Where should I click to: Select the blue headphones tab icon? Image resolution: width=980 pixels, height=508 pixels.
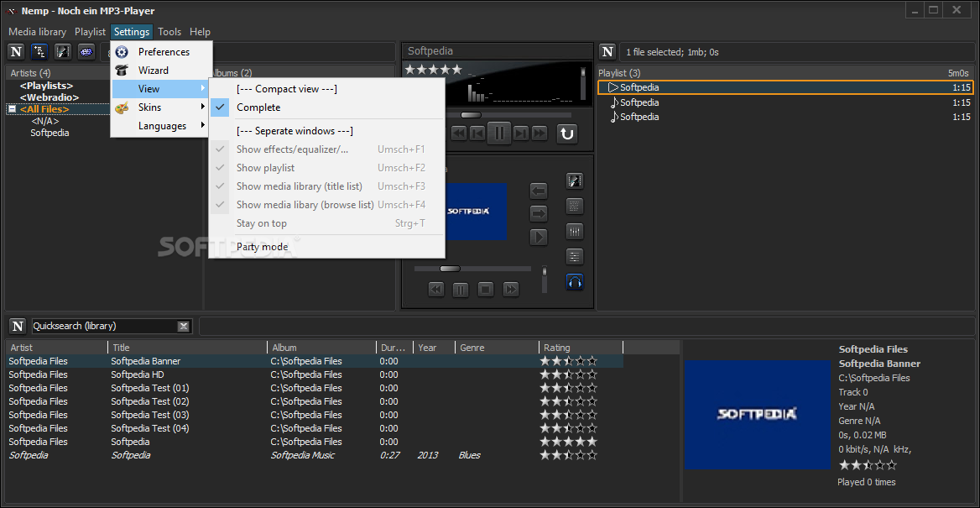pyautogui.click(x=575, y=281)
